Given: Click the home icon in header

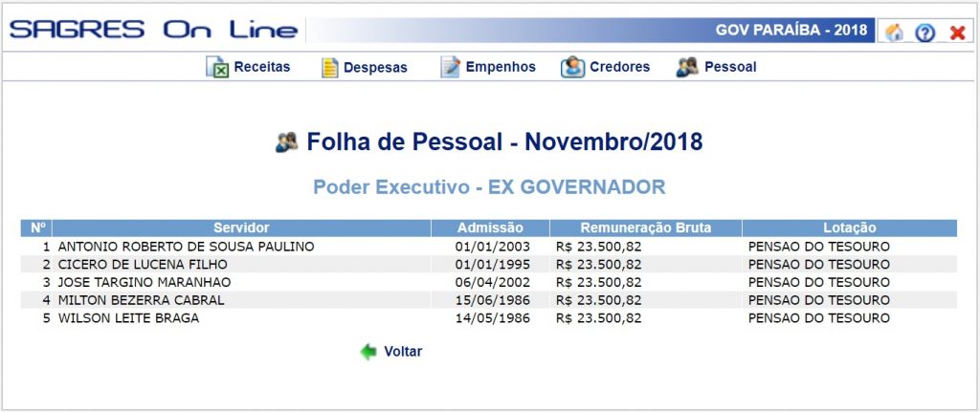Looking at the screenshot, I should pyautogui.click(x=895, y=32).
